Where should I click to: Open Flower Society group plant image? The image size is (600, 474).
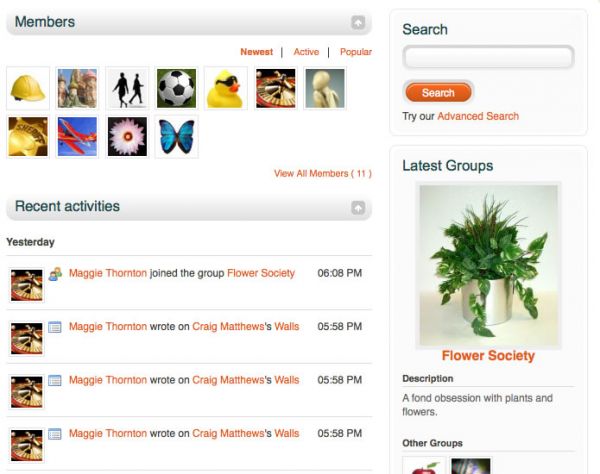[488, 265]
